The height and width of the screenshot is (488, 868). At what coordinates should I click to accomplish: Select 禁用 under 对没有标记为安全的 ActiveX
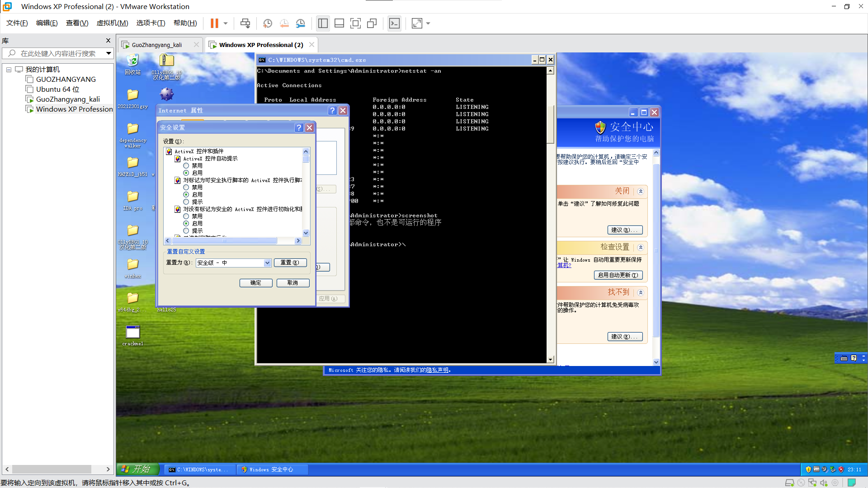(186, 216)
